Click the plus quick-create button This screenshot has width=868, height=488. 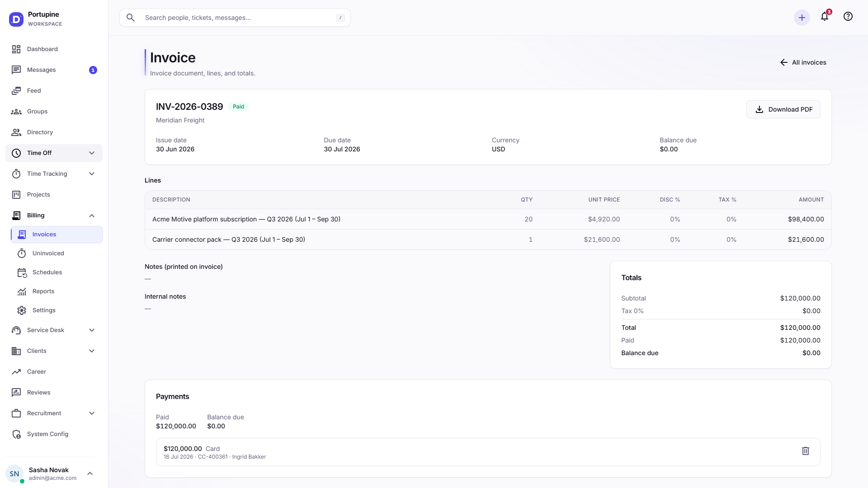[802, 18]
